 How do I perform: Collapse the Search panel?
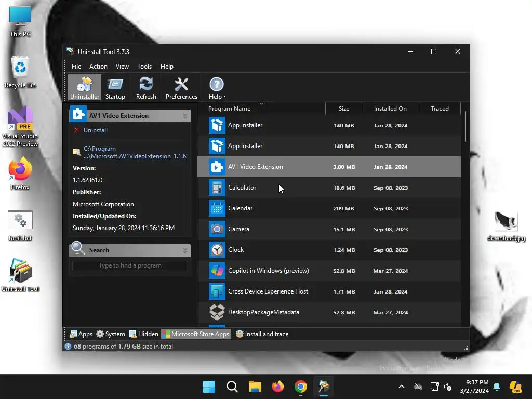coord(185,250)
